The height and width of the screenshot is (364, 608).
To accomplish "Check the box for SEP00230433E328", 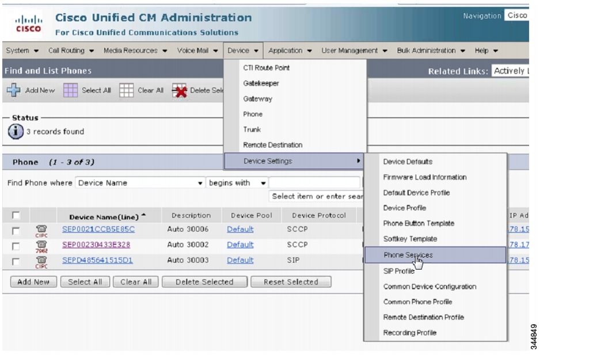I will pyautogui.click(x=16, y=246).
